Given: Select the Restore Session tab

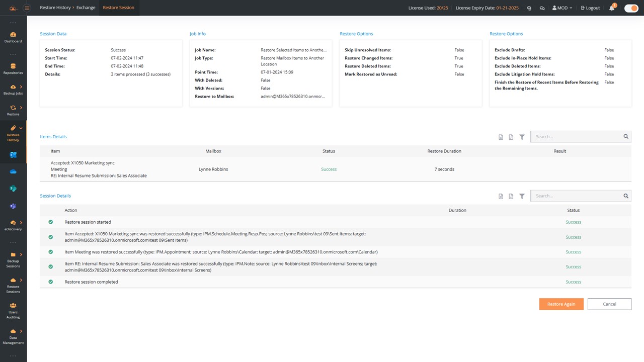Looking at the screenshot, I should click(x=118, y=8).
